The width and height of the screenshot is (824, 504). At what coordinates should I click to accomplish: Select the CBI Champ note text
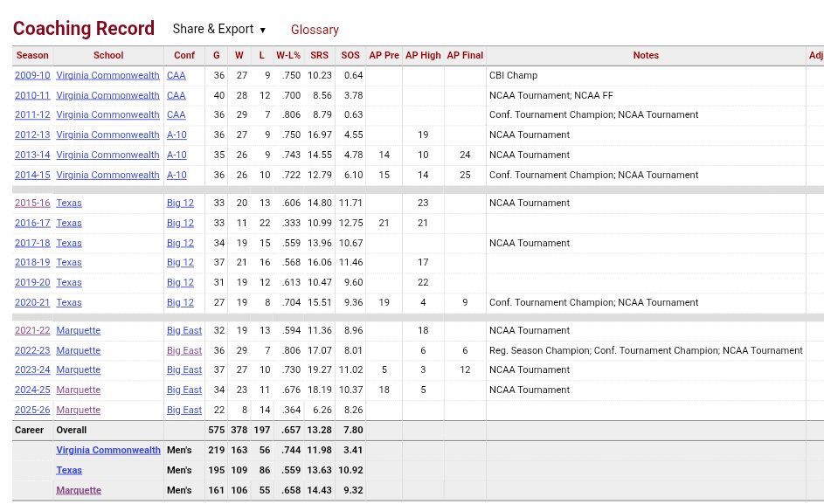tap(514, 75)
